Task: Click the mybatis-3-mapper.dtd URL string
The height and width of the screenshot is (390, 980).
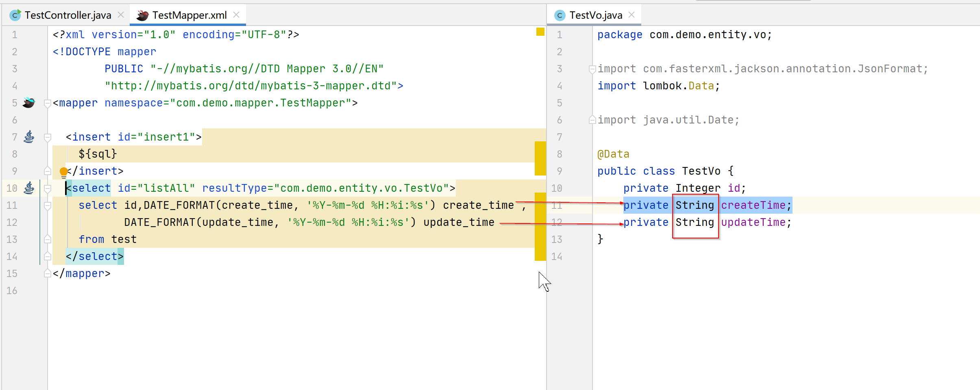Action: click(251, 86)
